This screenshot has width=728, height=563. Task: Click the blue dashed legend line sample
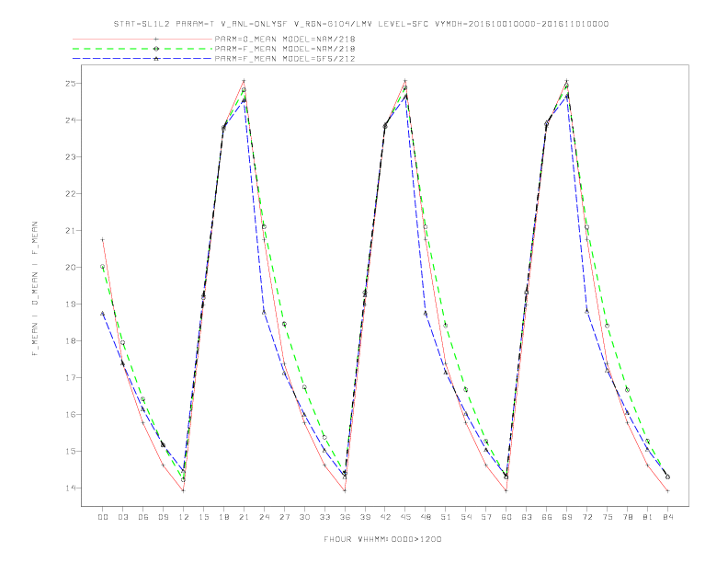[142, 59]
